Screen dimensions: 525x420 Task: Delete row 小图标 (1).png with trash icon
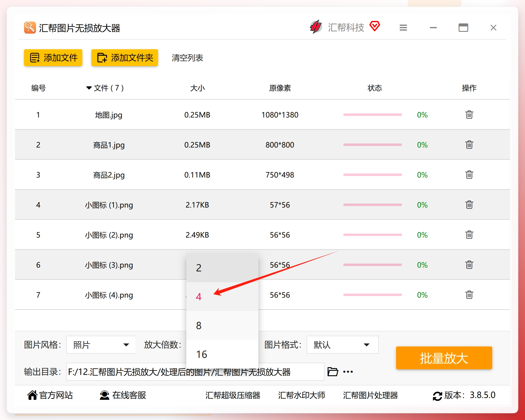pyautogui.click(x=469, y=205)
